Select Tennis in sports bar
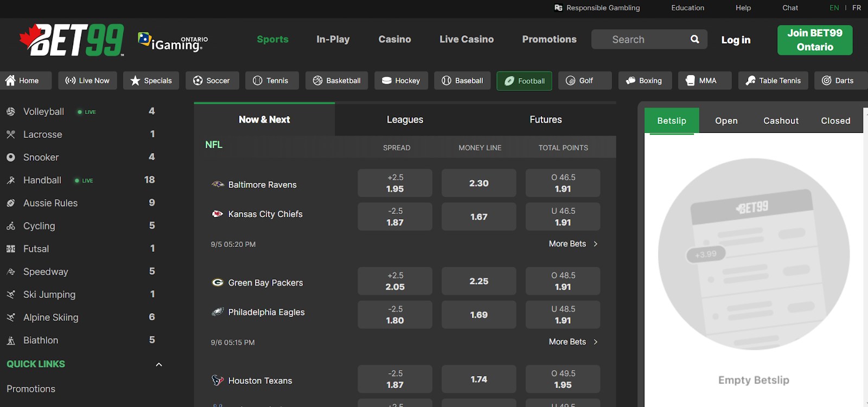Image resolution: width=868 pixels, height=407 pixels. (x=271, y=80)
